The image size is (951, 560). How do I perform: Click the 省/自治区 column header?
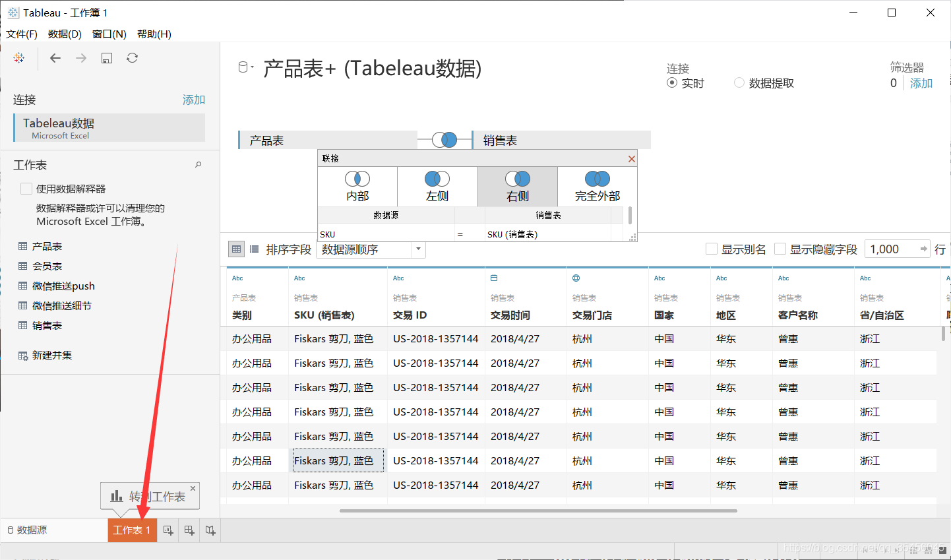(x=882, y=315)
